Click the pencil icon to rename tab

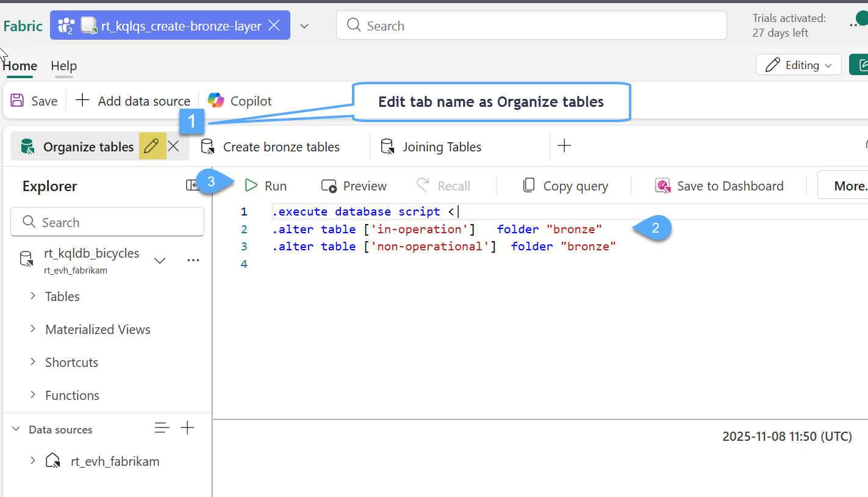click(x=152, y=147)
